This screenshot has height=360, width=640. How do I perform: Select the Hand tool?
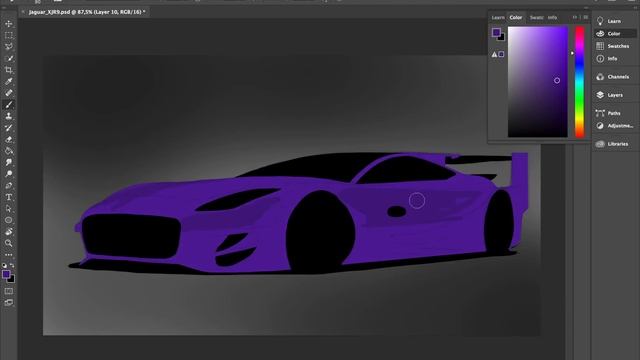9,231
